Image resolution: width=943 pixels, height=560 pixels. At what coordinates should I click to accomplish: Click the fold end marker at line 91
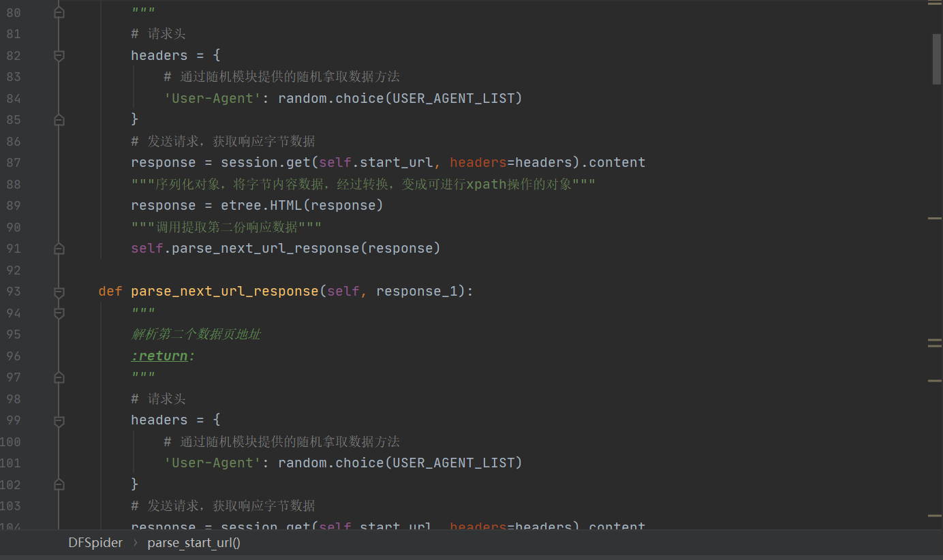click(59, 249)
